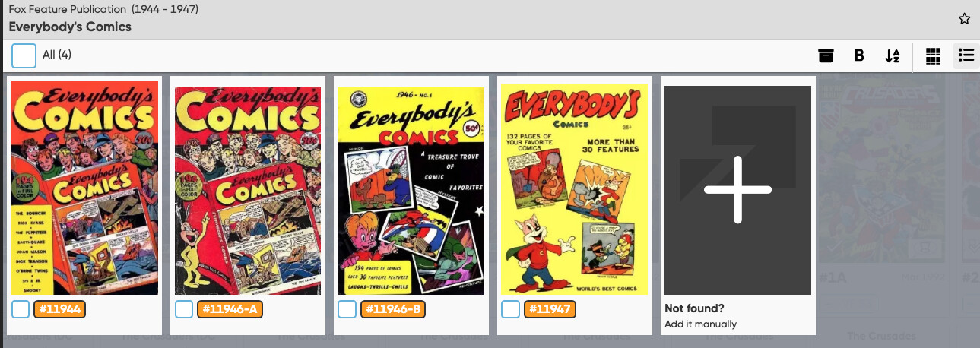Screen dimensions: 980x348
Task: Click the favorite star icon
Action: [964, 19]
